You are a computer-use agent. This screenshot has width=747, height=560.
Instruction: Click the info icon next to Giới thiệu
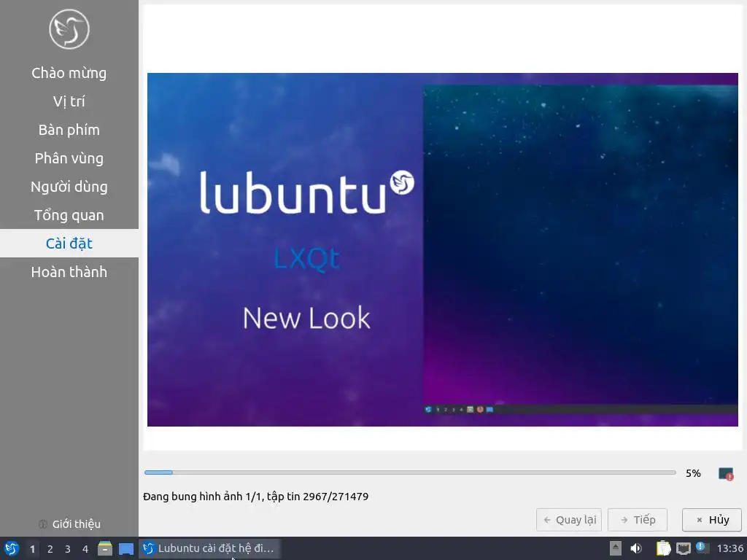43,524
